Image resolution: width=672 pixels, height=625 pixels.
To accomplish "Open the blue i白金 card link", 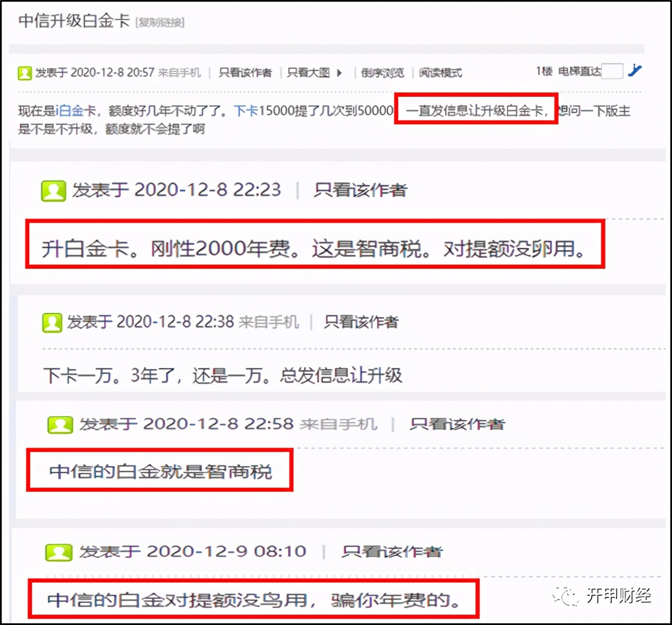I will [69, 110].
